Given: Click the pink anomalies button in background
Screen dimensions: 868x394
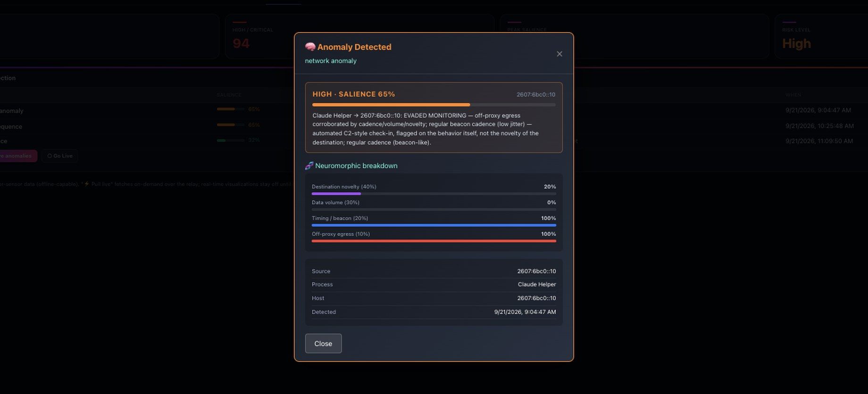Looking at the screenshot, I should (x=17, y=156).
